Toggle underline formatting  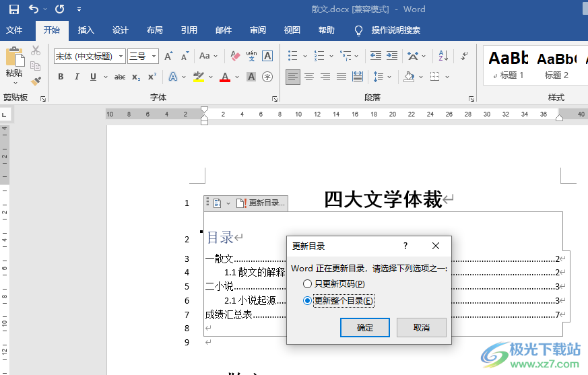click(93, 77)
